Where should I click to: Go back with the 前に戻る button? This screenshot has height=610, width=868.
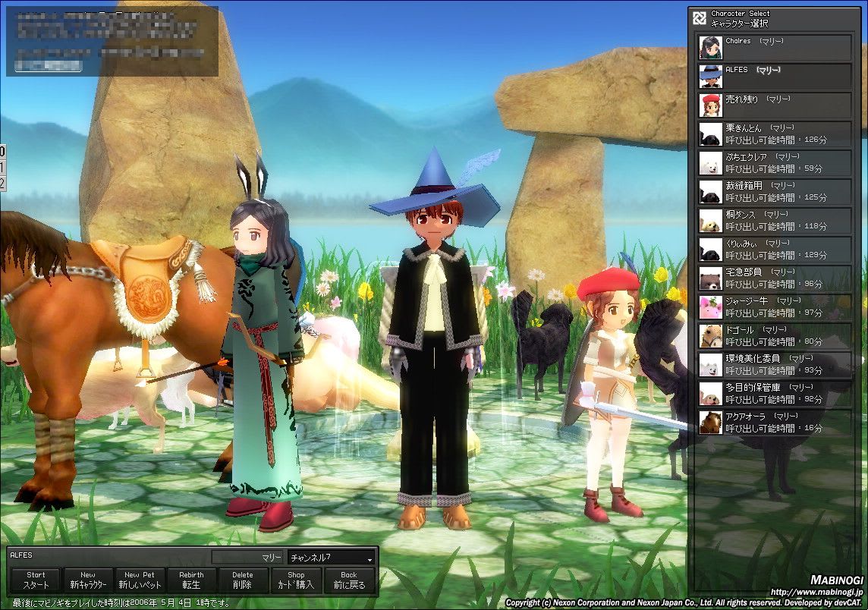coord(349,580)
